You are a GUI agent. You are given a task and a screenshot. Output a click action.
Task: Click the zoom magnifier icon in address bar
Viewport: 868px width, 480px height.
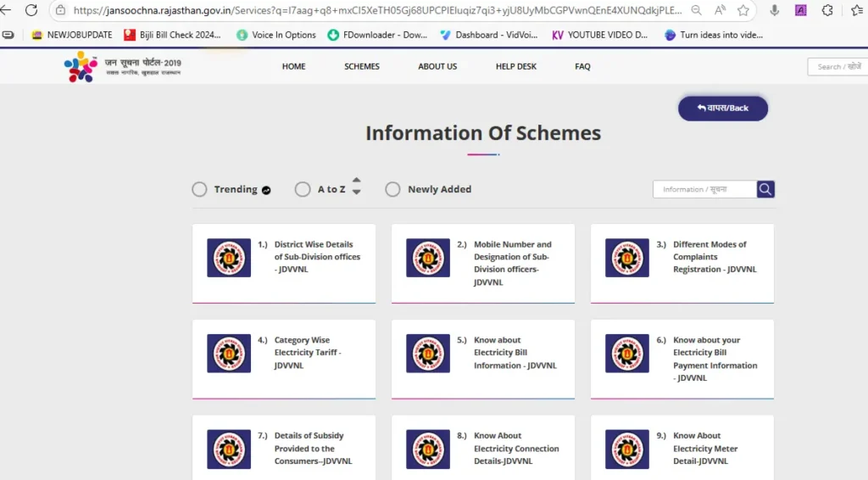click(696, 10)
